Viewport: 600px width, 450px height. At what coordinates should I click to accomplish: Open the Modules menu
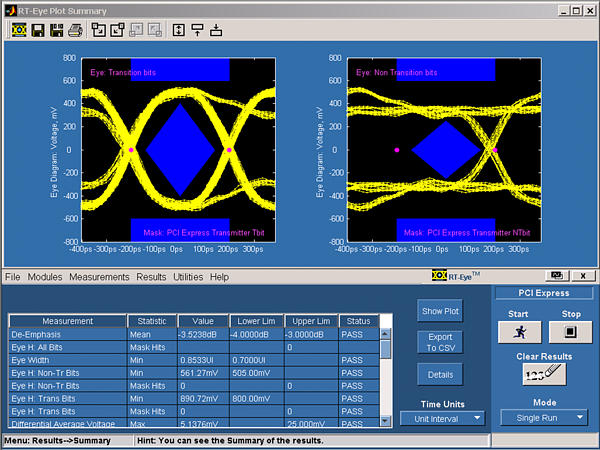coord(45,277)
